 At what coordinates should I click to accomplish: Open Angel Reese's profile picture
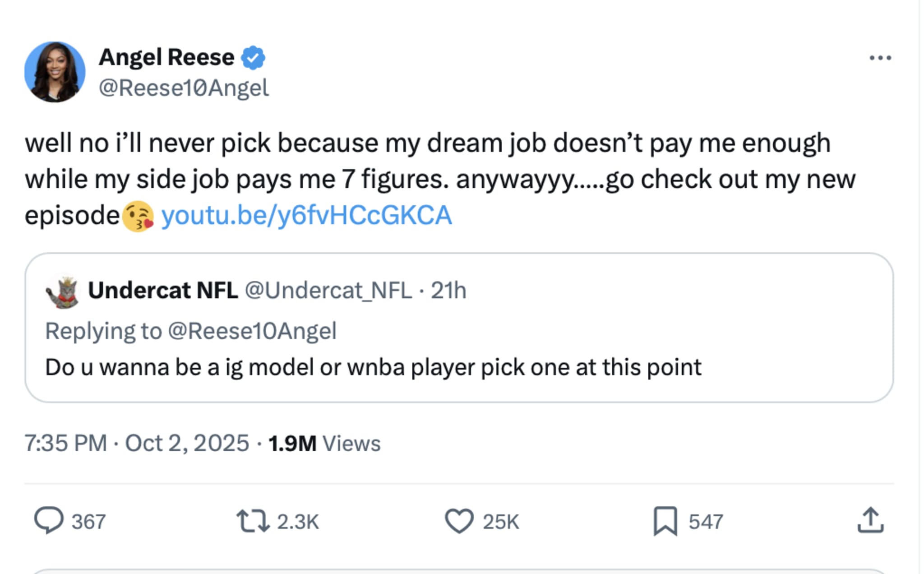coord(56,72)
